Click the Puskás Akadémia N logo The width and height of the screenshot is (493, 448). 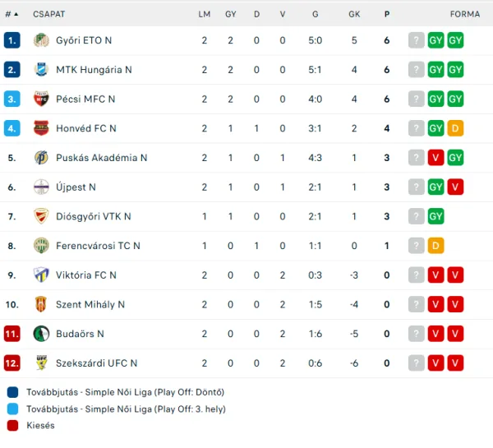41,158
